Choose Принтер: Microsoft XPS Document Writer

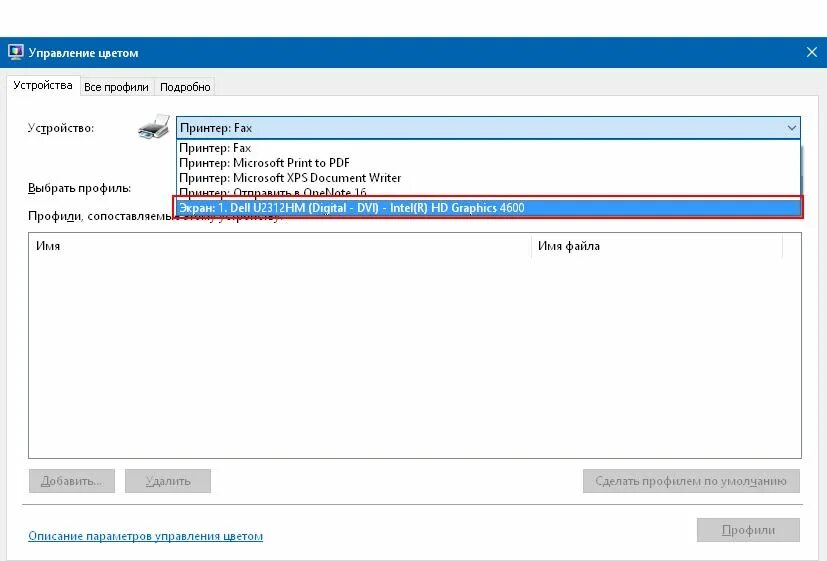pyautogui.click(x=488, y=178)
